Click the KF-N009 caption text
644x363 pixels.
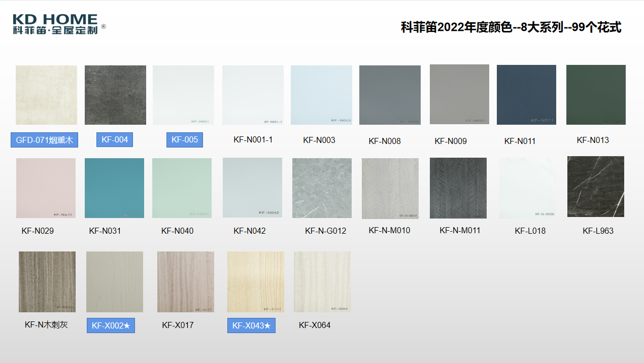pos(451,141)
